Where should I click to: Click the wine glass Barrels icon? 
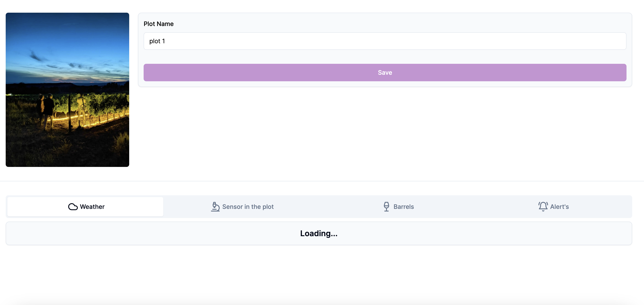pos(386,207)
